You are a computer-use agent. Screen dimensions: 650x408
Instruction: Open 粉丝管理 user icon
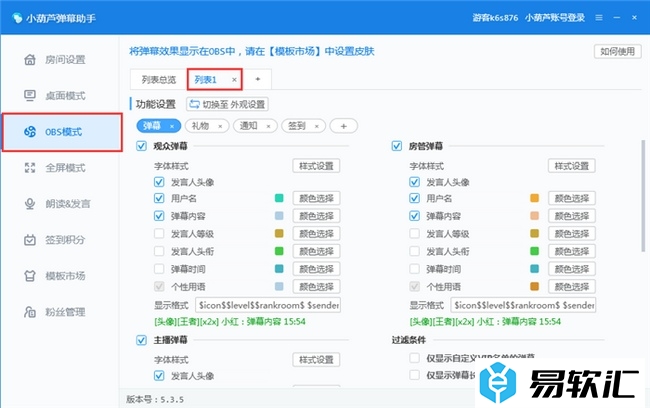[29, 312]
